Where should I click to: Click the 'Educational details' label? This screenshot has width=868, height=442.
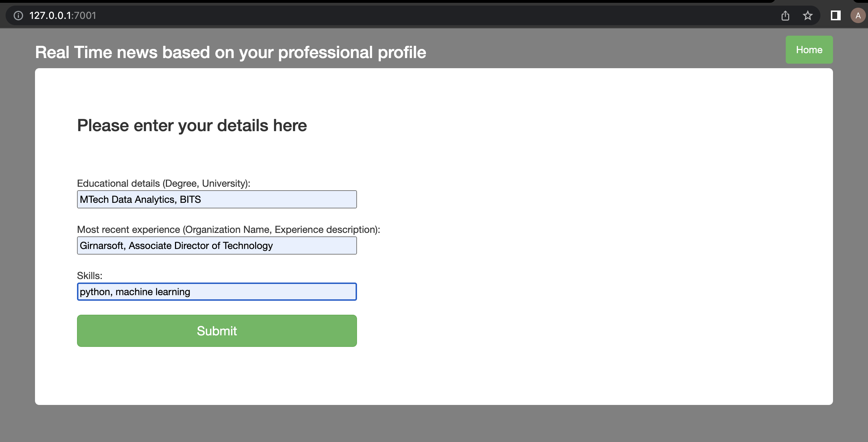click(163, 183)
